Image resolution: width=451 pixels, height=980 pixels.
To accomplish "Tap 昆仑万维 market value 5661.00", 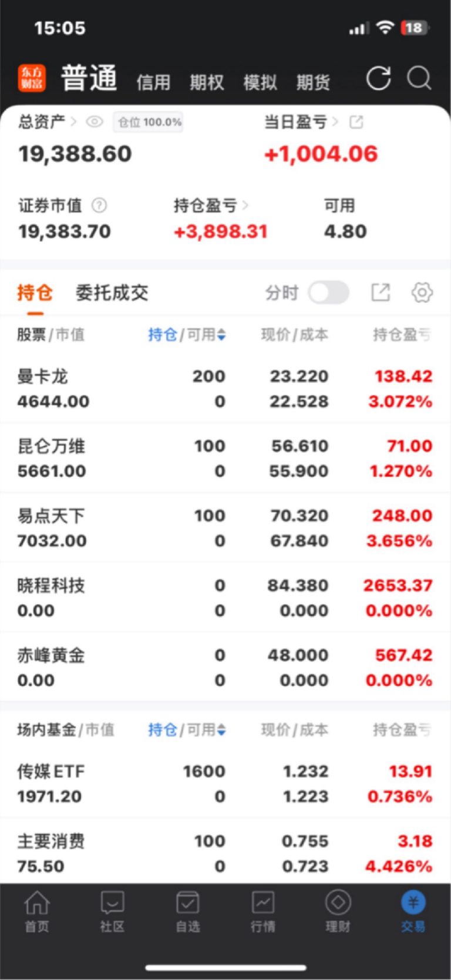I will click(52, 471).
